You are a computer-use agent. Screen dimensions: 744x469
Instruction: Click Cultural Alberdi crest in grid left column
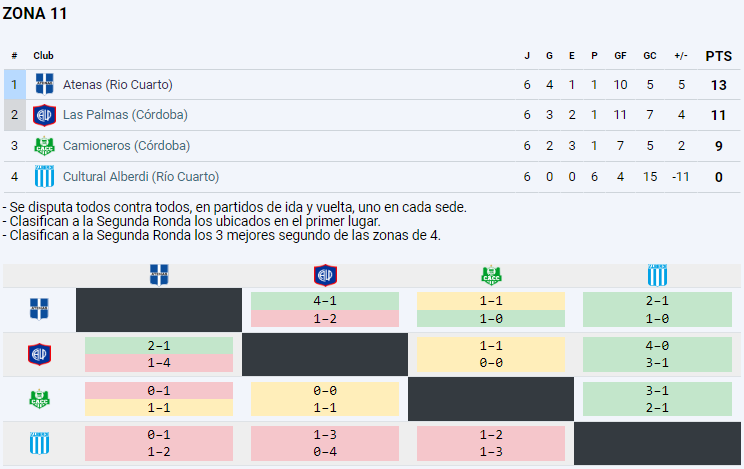pyautogui.click(x=39, y=443)
